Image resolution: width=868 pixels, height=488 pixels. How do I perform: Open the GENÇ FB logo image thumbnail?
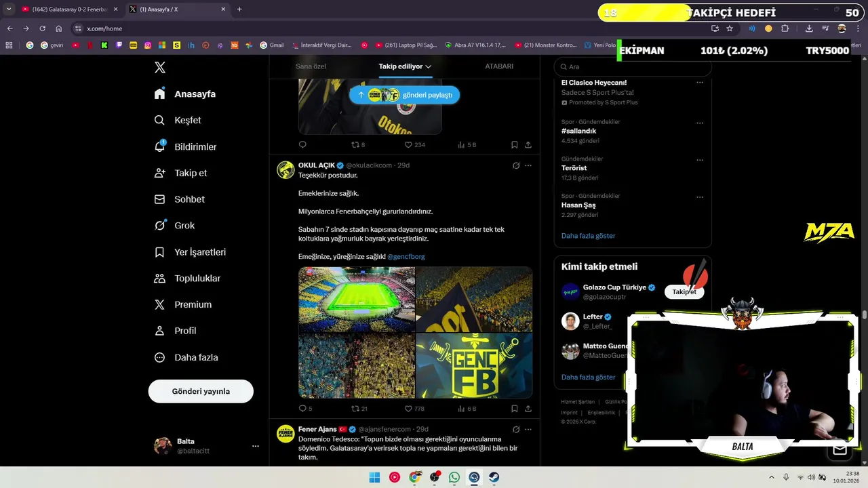474,365
